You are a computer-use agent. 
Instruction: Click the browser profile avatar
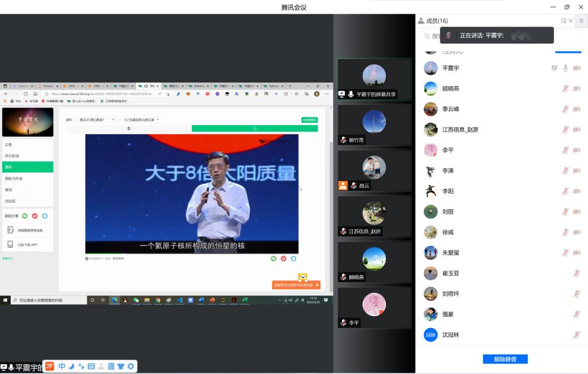316,94
